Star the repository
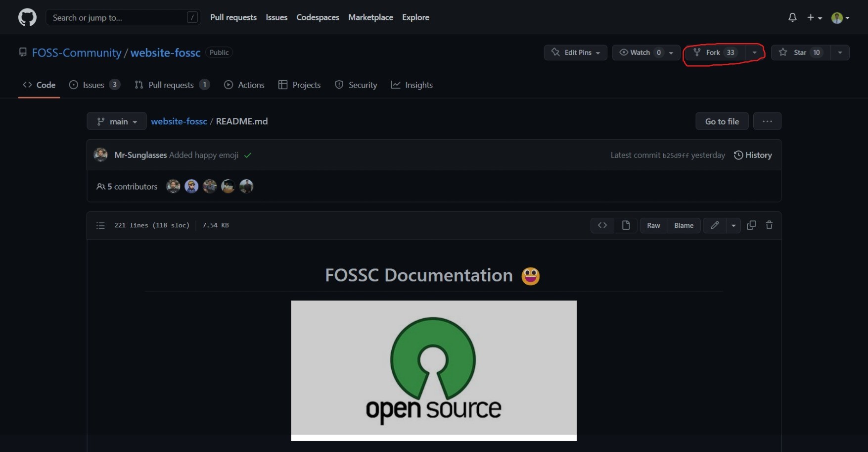This screenshot has height=452, width=868. [801, 52]
